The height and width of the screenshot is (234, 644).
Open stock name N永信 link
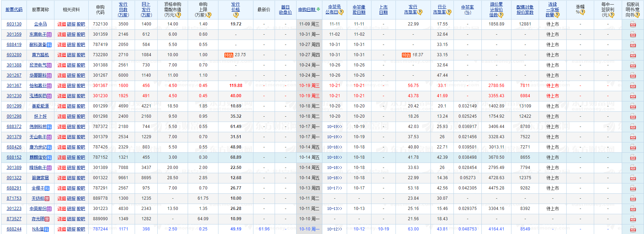[38, 229]
